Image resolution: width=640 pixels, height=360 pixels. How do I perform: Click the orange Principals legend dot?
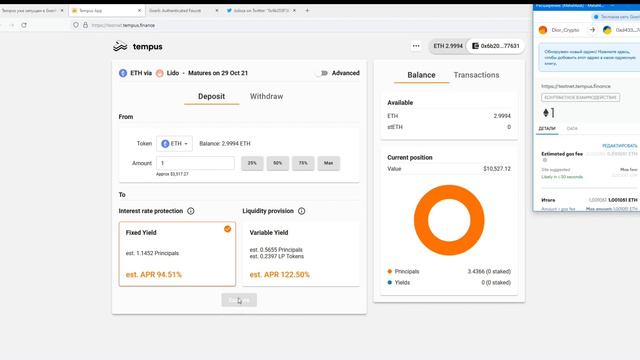(x=389, y=271)
